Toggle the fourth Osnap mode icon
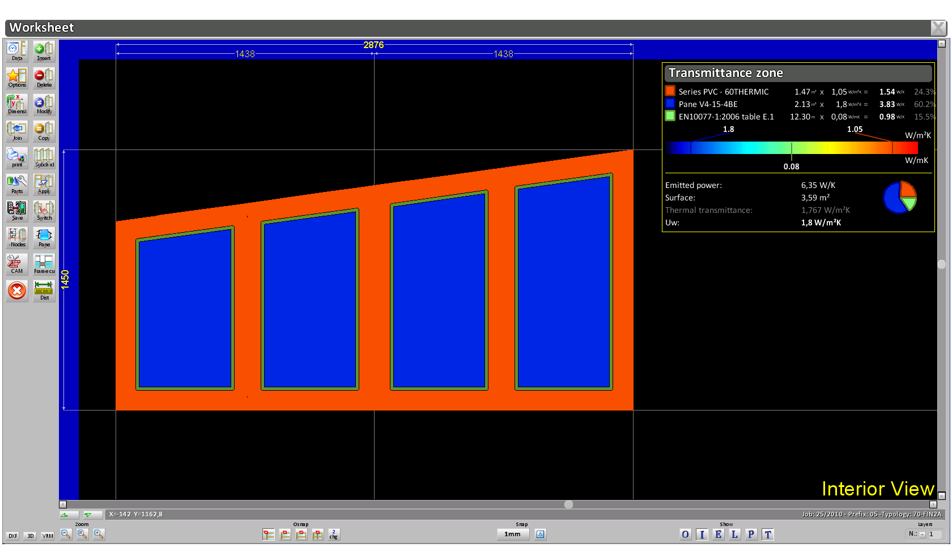The height and width of the screenshot is (560, 952). [318, 535]
